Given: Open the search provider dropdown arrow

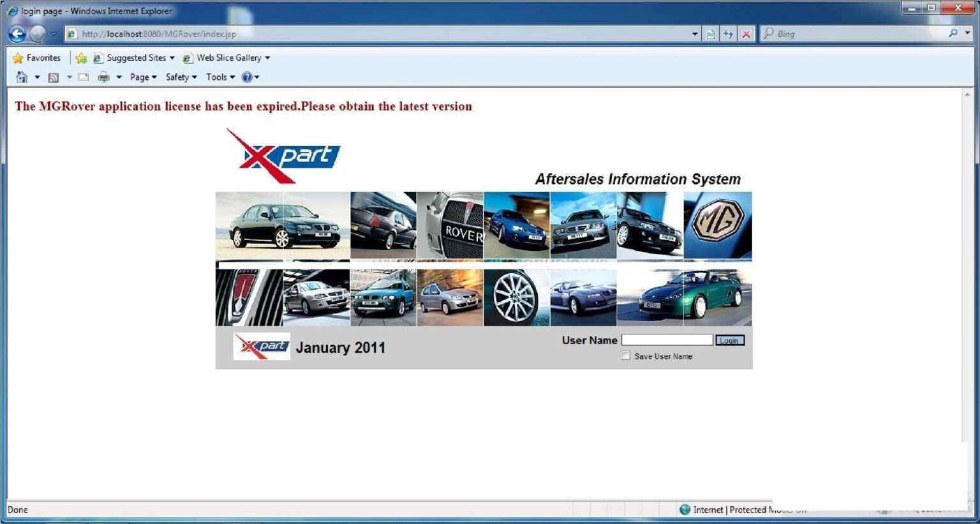Looking at the screenshot, I should click(x=967, y=33).
